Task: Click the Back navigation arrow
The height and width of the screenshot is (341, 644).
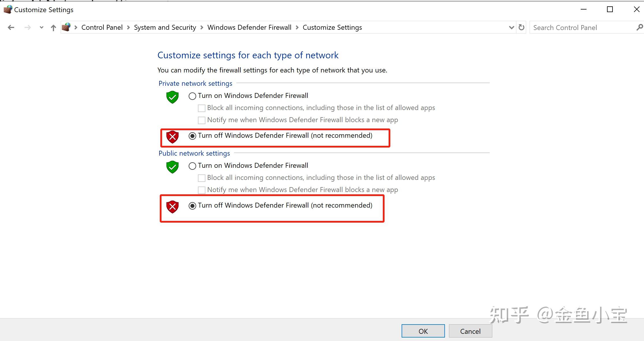Action: pyautogui.click(x=11, y=27)
